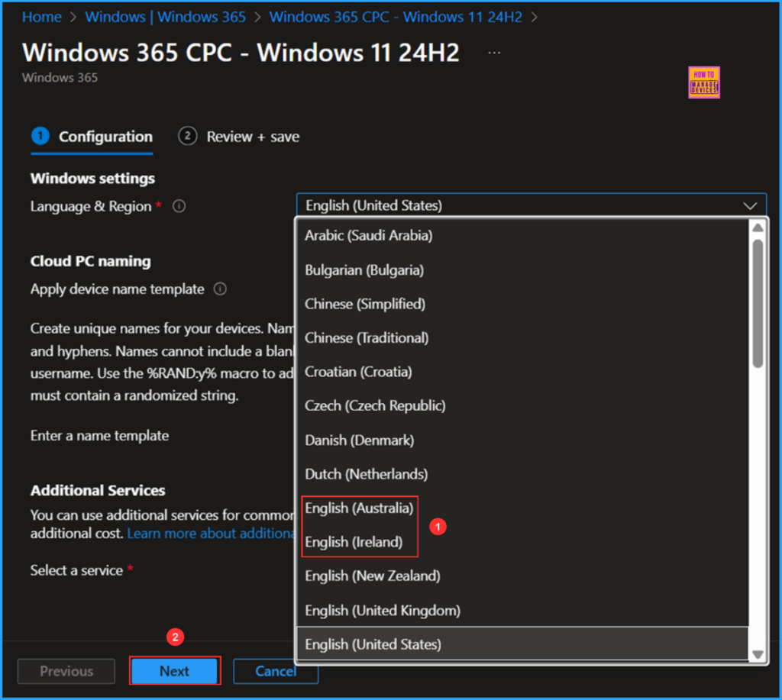
Task: Click the Cancel button
Action: point(275,671)
